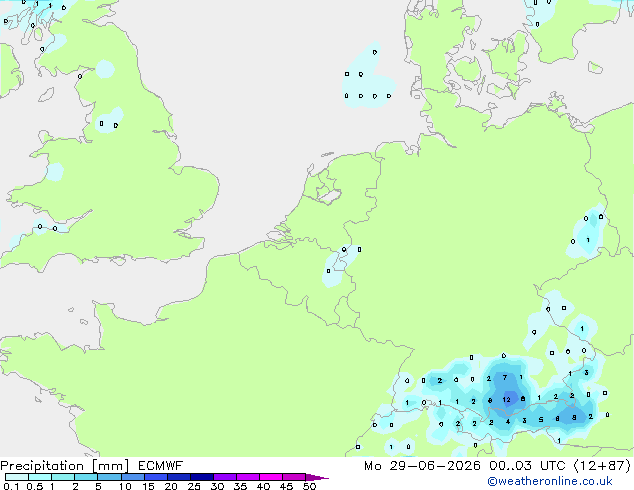
Task: Pick the 2–5 mm legend color swatch
Action: click(x=86, y=477)
